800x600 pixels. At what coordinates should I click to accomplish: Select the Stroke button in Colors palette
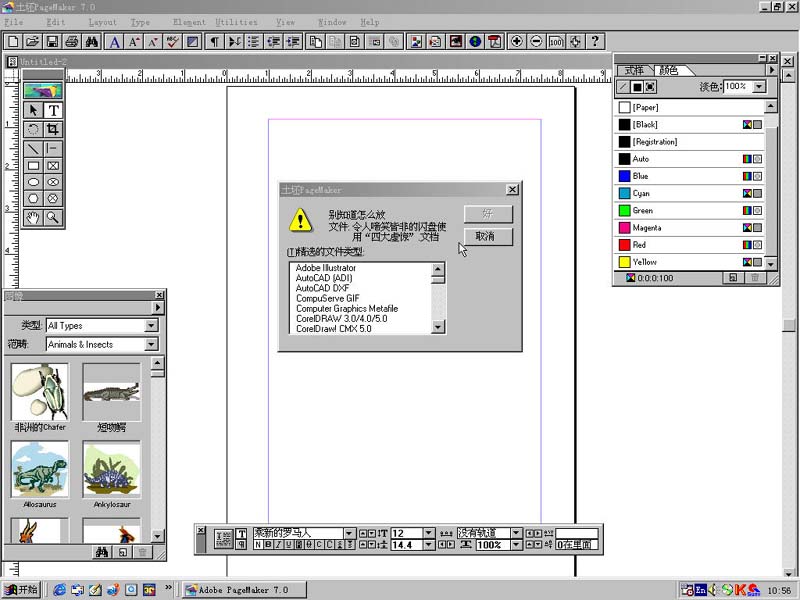click(x=623, y=87)
